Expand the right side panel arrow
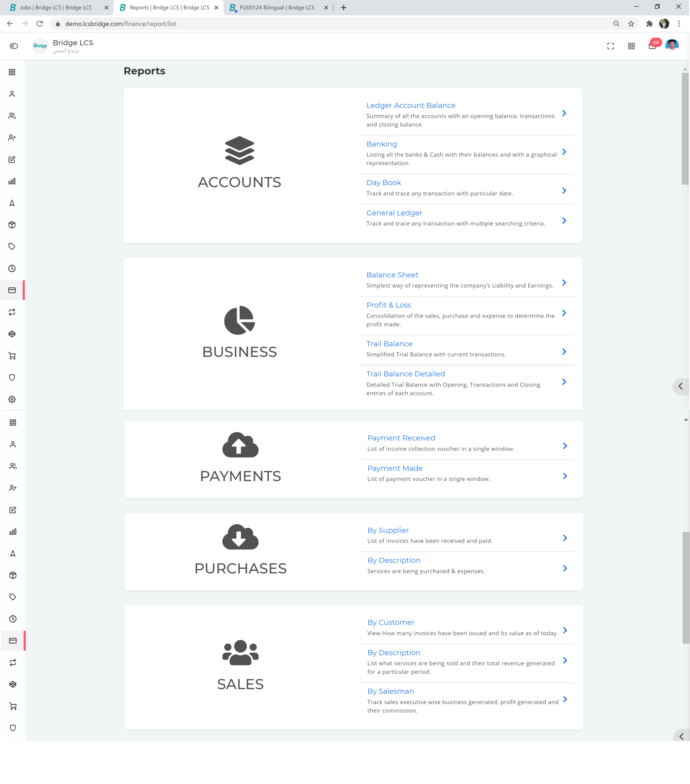 pyautogui.click(x=681, y=386)
